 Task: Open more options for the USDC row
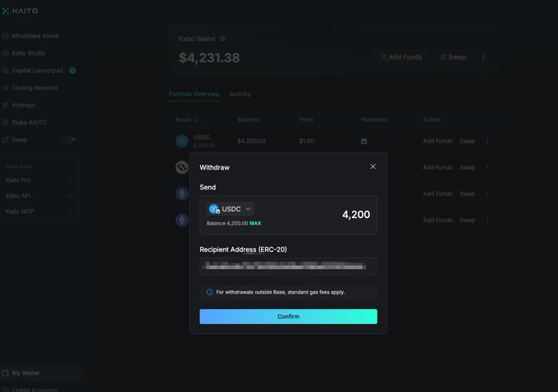(x=487, y=141)
